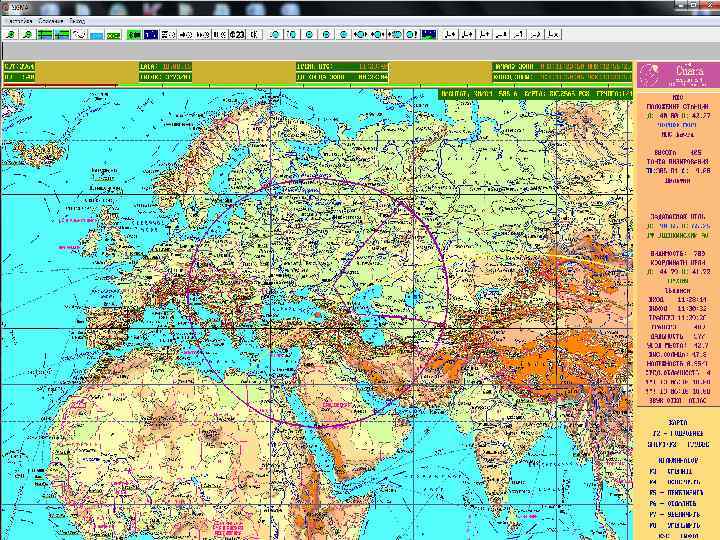
Task: Click the speaker icon in the toolbar
Action: pos(254,34)
